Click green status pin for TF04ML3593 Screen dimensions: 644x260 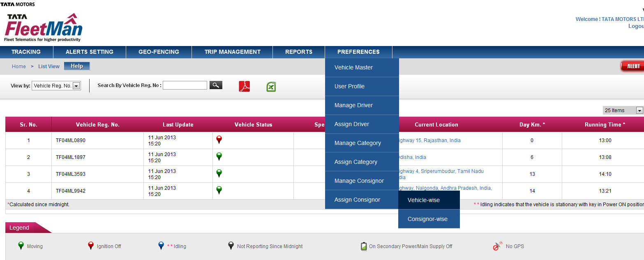219,174
